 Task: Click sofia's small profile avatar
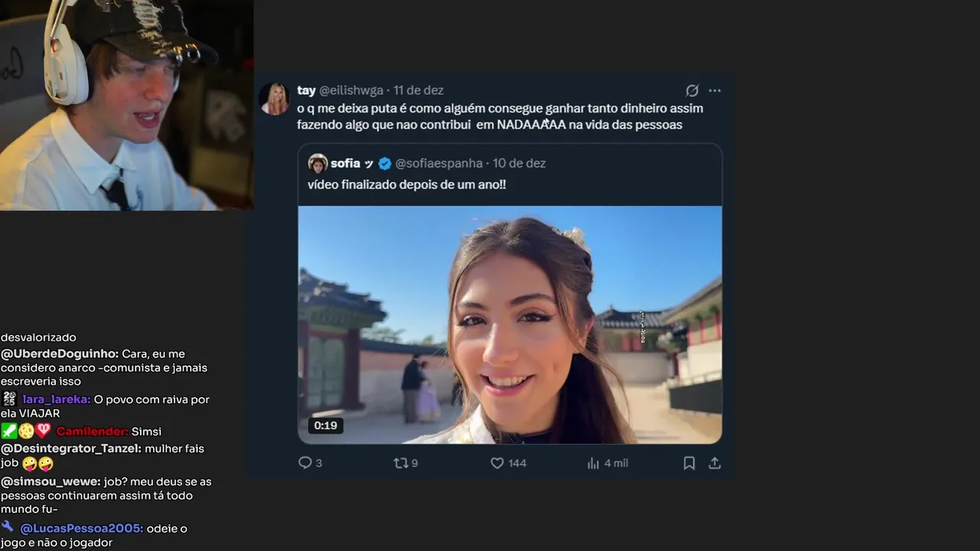[318, 163]
